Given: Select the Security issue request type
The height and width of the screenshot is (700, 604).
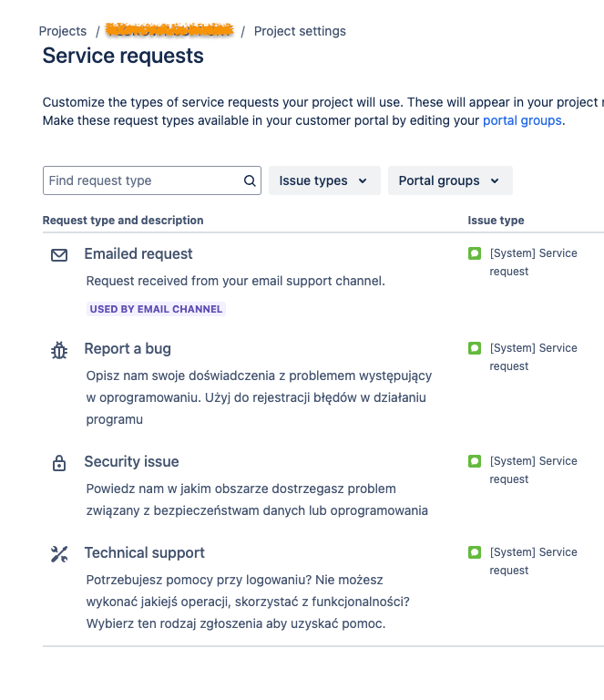Looking at the screenshot, I should (x=131, y=462).
